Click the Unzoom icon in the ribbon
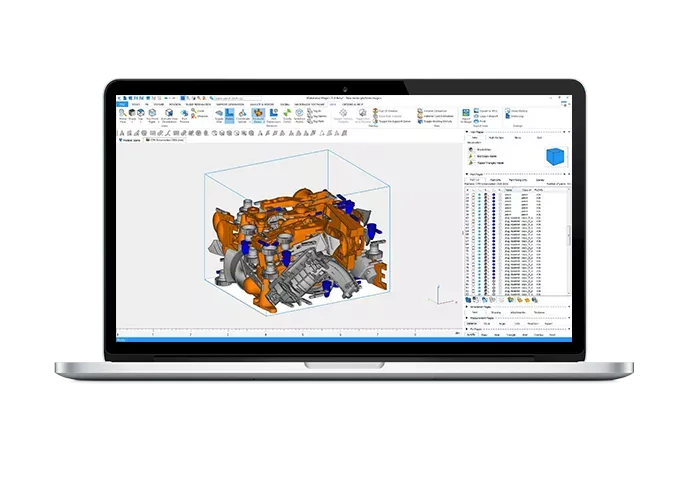The image size is (690, 480). pos(194,116)
